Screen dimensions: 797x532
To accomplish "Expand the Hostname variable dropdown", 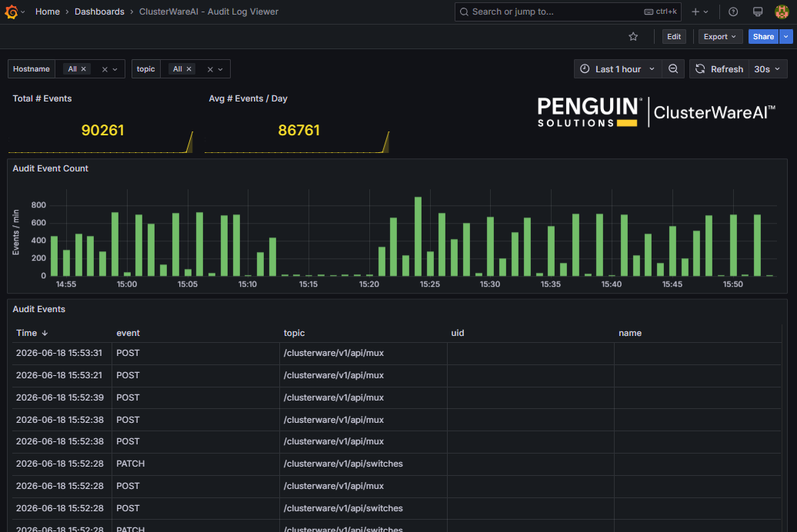I will (x=115, y=70).
